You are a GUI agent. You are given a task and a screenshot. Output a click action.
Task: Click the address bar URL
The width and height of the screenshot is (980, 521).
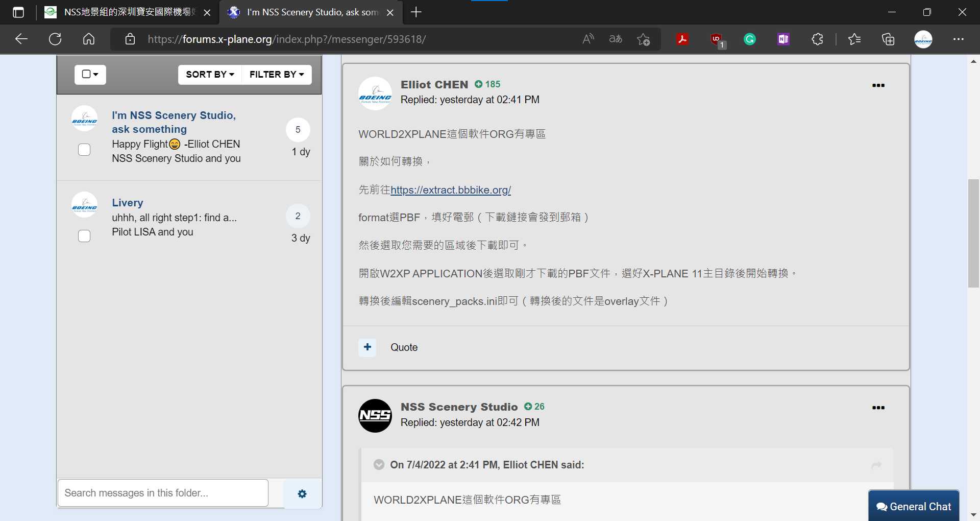pyautogui.click(x=287, y=39)
